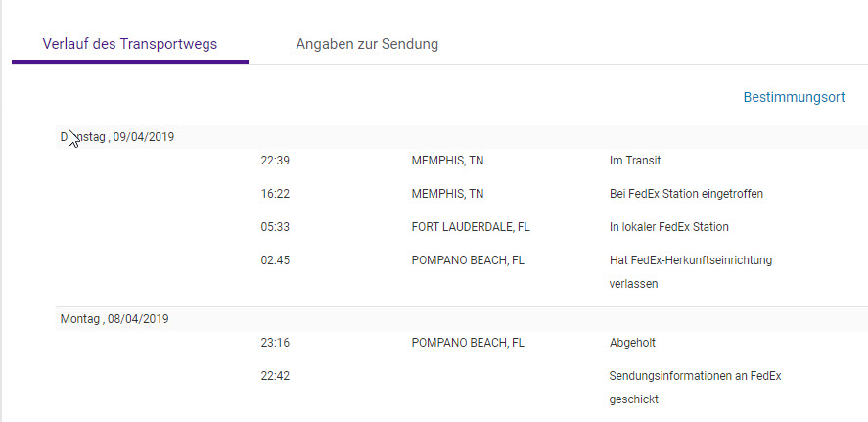Screen dimensions: 868x422
Task: Select the Dienstag 09/04/2019 date header
Action: click(x=117, y=137)
